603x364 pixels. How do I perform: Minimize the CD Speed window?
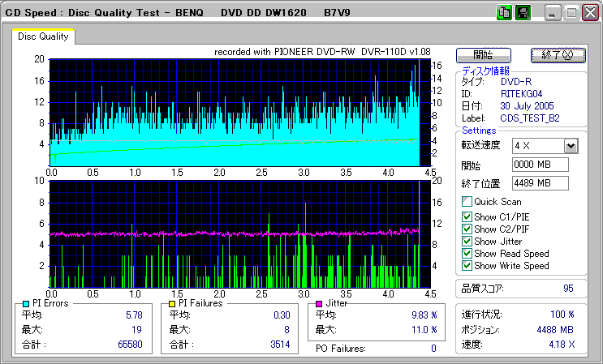pyautogui.click(x=553, y=14)
